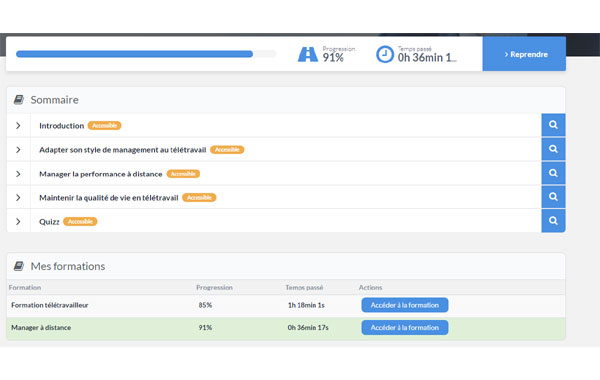This screenshot has width=600, height=380.
Task: Click 'Manager à distance' table cell
Action: (x=41, y=328)
